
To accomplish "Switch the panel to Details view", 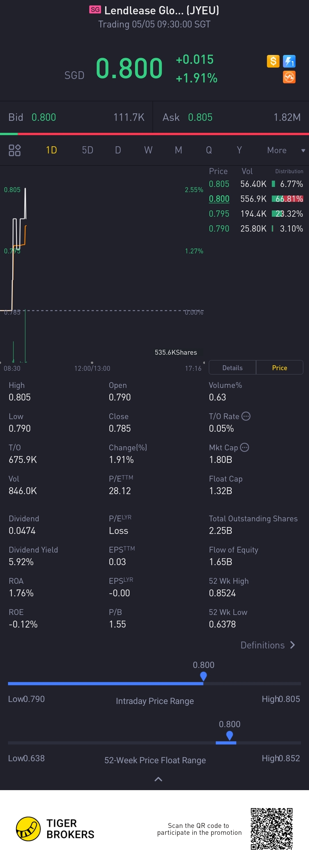I will tap(233, 368).
